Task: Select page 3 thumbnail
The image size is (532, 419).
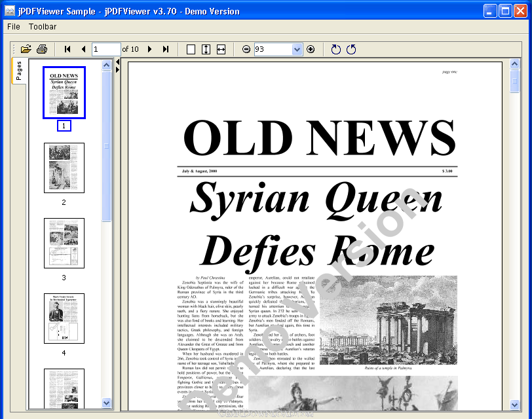Action: [64, 243]
